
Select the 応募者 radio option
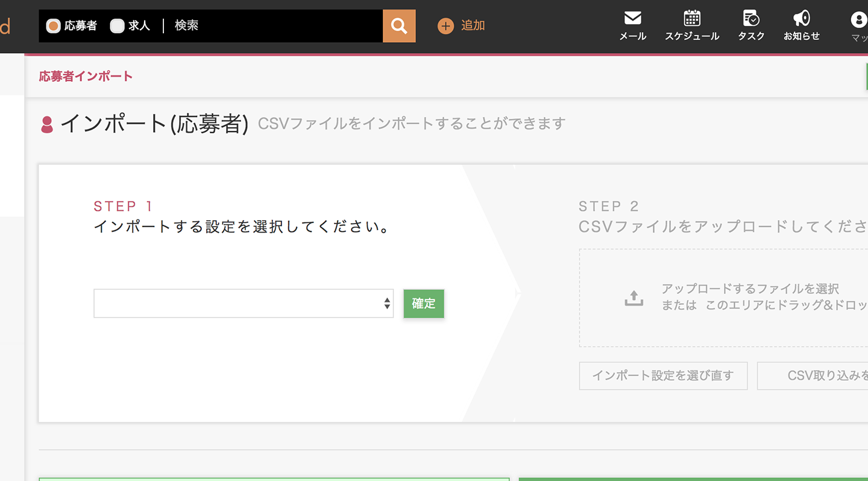[x=53, y=26]
